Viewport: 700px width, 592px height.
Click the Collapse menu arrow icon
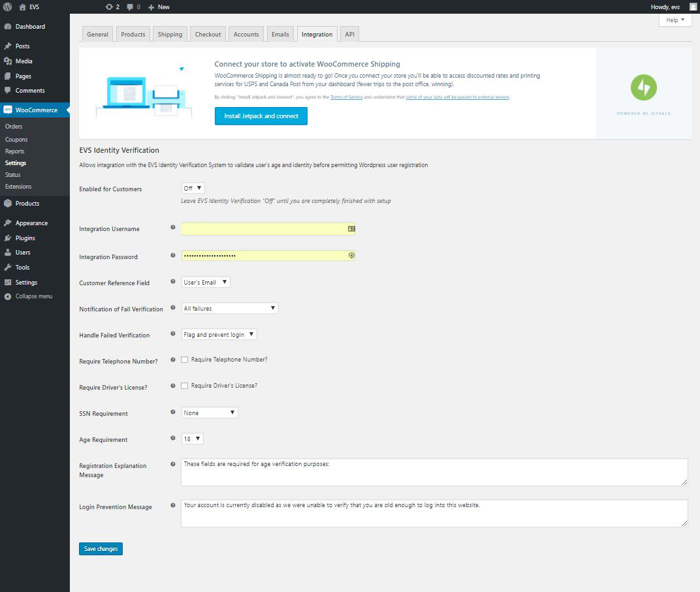pyautogui.click(x=8, y=297)
